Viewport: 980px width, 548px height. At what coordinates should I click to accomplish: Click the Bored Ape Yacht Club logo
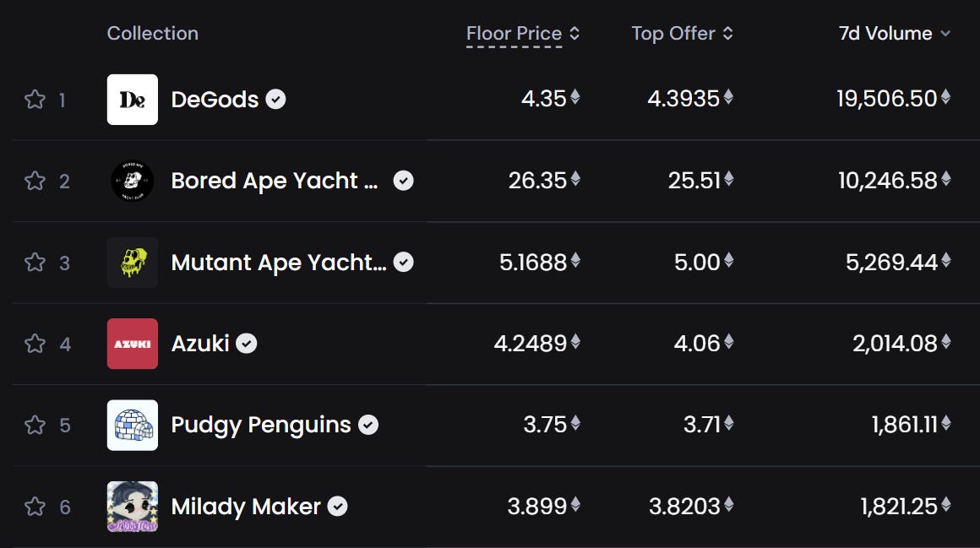[132, 181]
